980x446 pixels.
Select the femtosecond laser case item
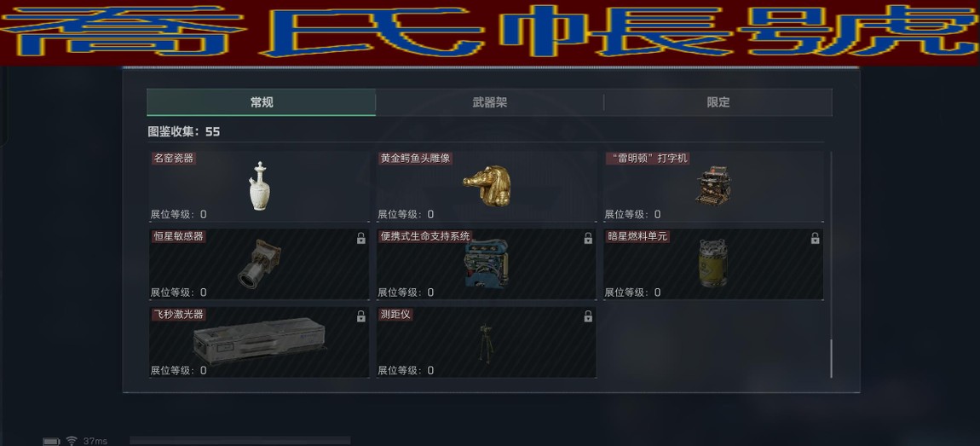tap(259, 341)
